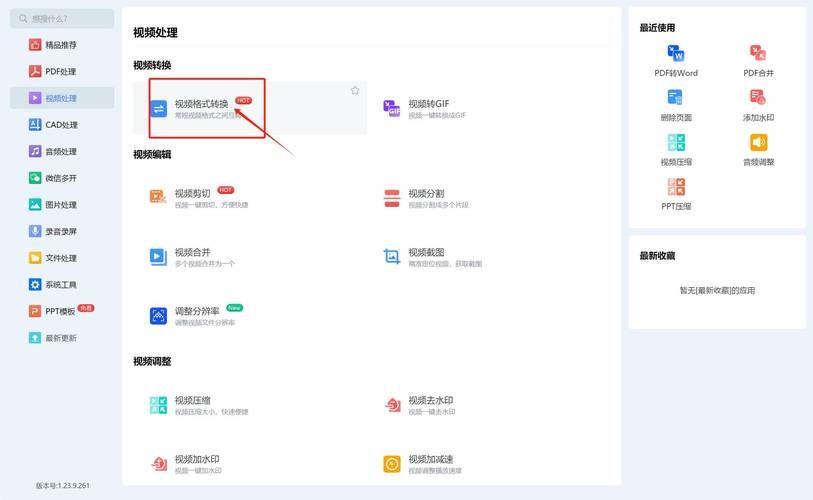Open 系统工具 category
813x500 pixels.
click(53, 285)
